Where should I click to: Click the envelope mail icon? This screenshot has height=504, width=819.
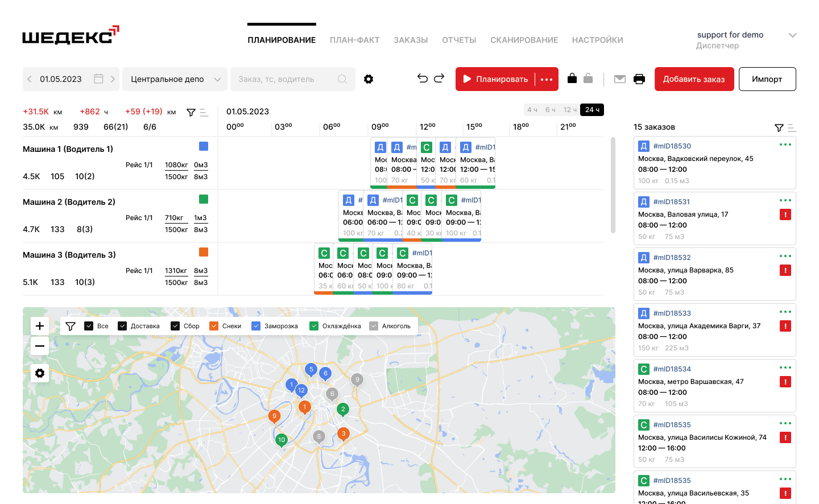tap(620, 79)
